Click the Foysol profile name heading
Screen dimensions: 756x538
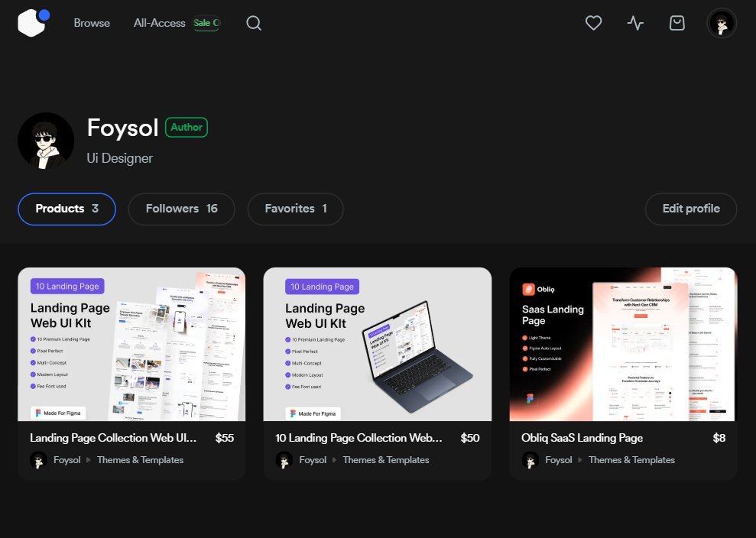click(x=122, y=128)
